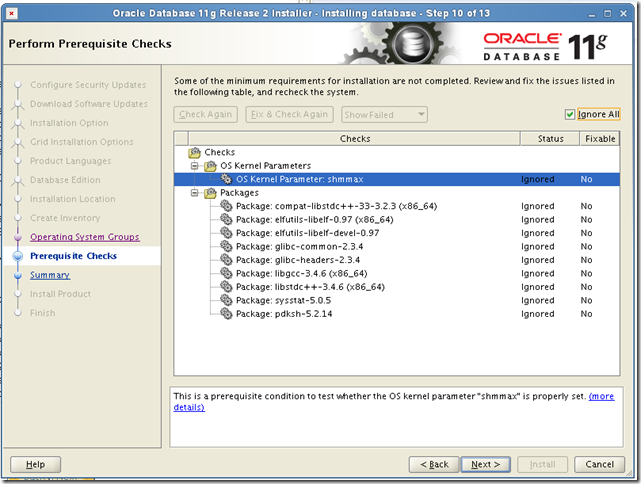Screen dimensions: 641x484
Task: Click the OS Kernel Parameters folder icon
Action: point(210,166)
